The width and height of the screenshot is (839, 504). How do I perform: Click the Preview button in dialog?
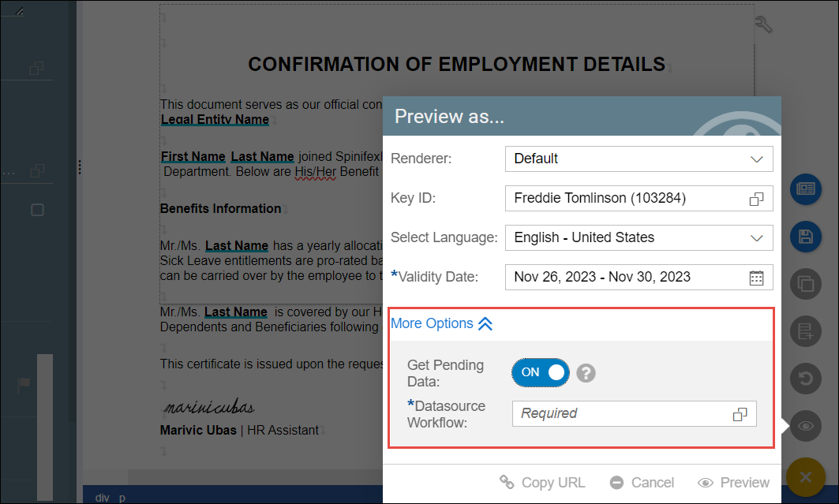pyautogui.click(x=733, y=483)
